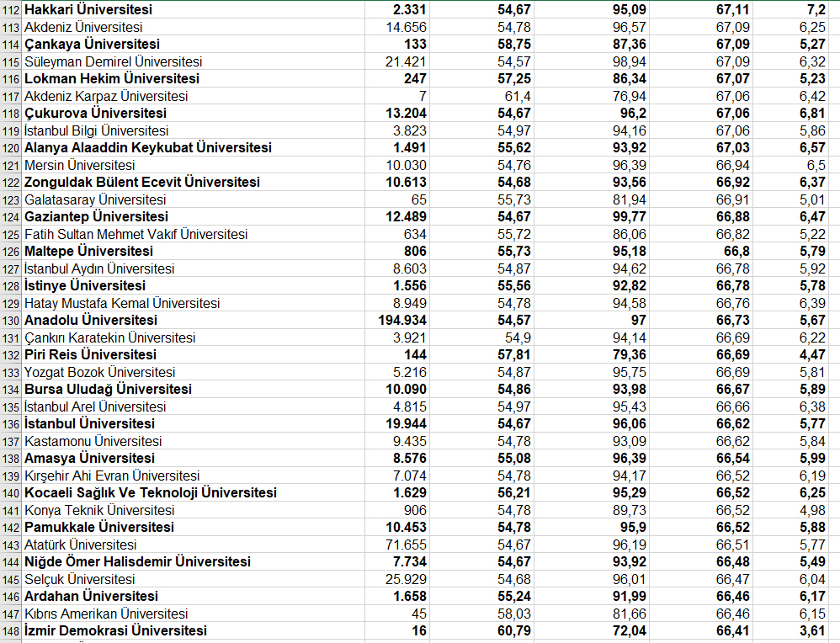Select row header 148
840x643 pixels.
11,630
